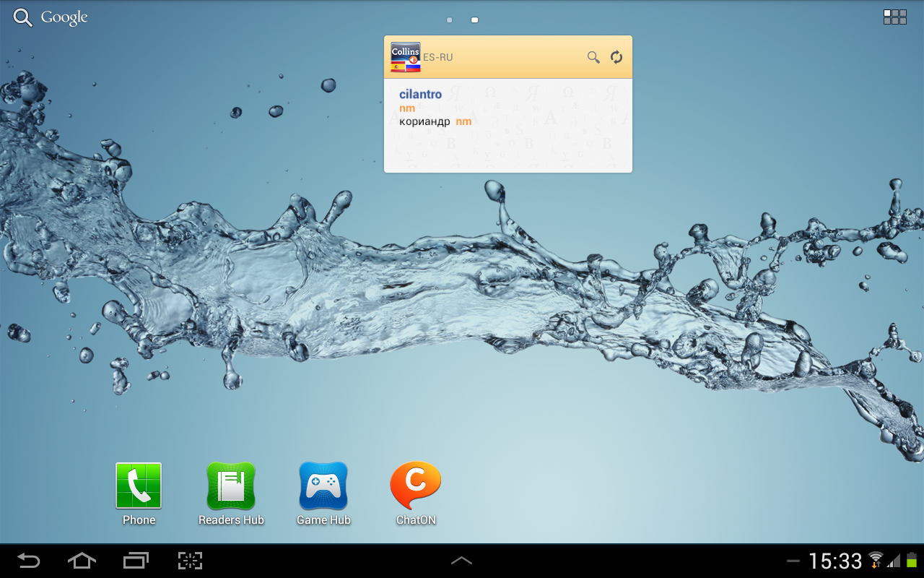Open the ChatON messenger

coord(416,486)
